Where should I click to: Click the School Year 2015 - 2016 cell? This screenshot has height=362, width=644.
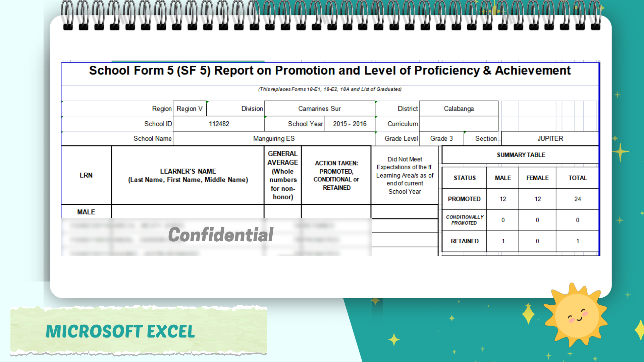coord(350,124)
